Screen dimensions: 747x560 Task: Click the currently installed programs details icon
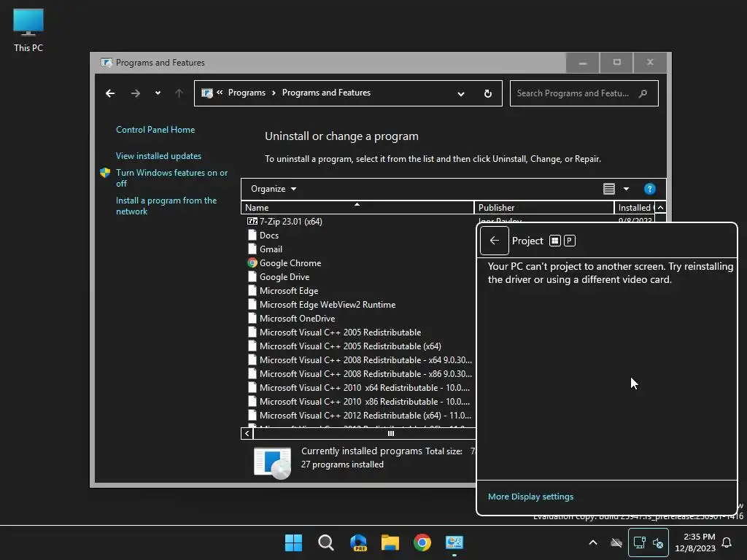point(272,463)
